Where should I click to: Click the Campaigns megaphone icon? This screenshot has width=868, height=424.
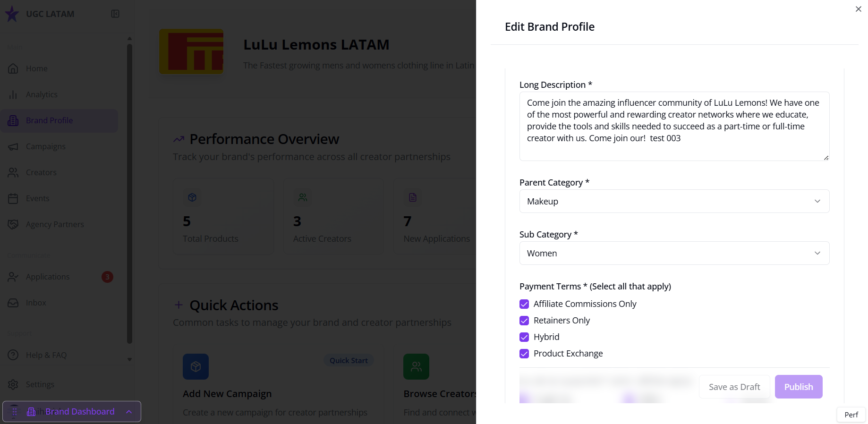13,146
